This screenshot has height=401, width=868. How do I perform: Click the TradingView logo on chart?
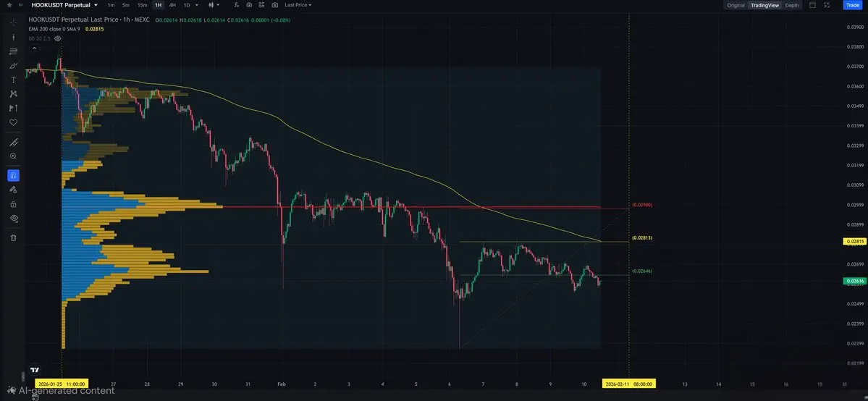[35, 370]
